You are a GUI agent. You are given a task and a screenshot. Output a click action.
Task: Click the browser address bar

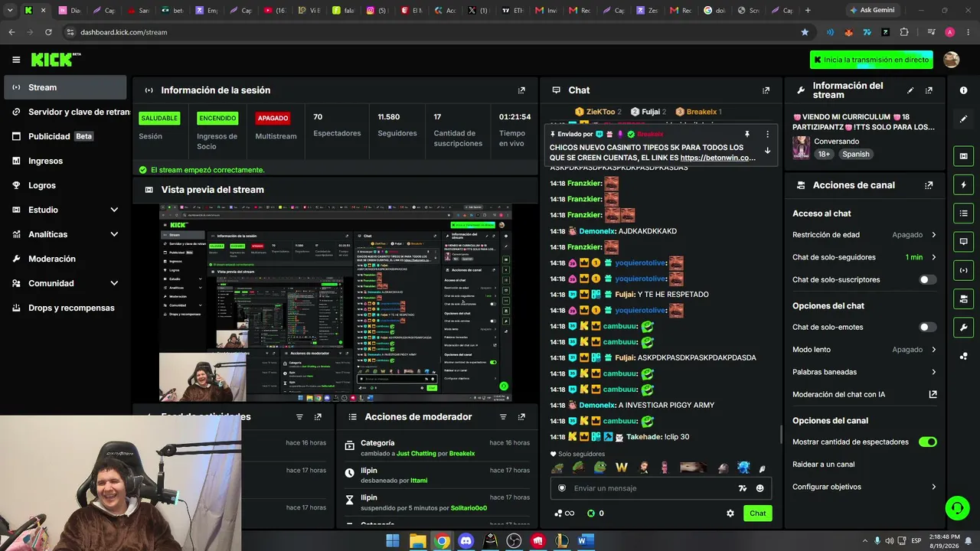pos(430,32)
